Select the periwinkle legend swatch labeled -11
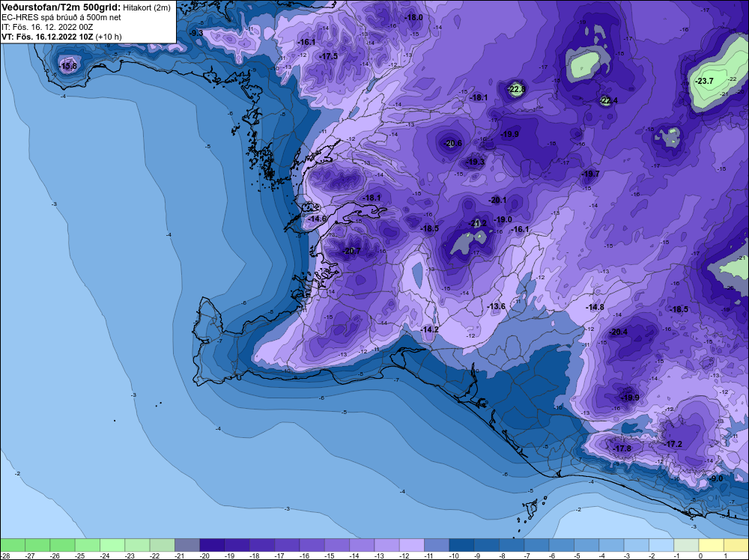Image resolution: width=749 pixels, height=560 pixels. pyautogui.click(x=437, y=545)
